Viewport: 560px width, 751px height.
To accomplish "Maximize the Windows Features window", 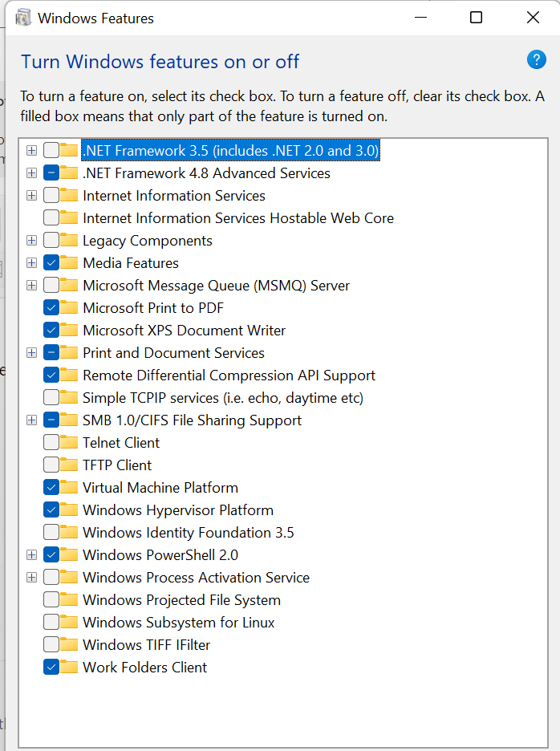I will (477, 18).
